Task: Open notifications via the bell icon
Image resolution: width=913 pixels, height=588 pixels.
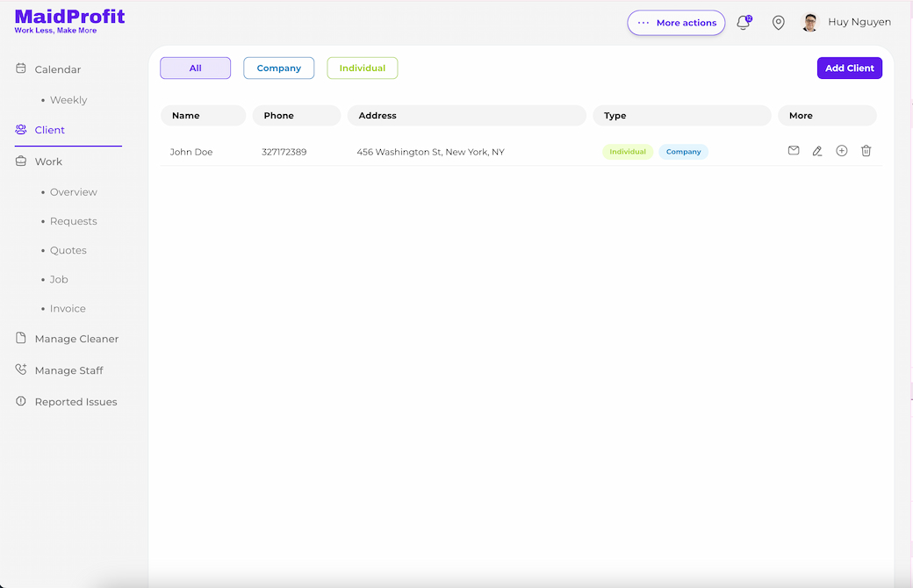Action: click(x=743, y=23)
